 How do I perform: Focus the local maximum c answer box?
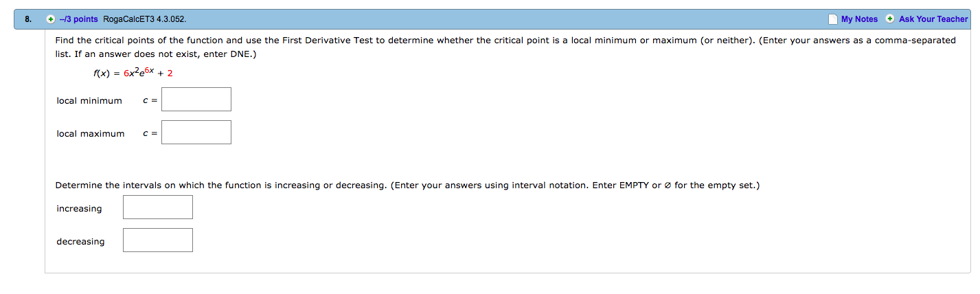pos(196,133)
